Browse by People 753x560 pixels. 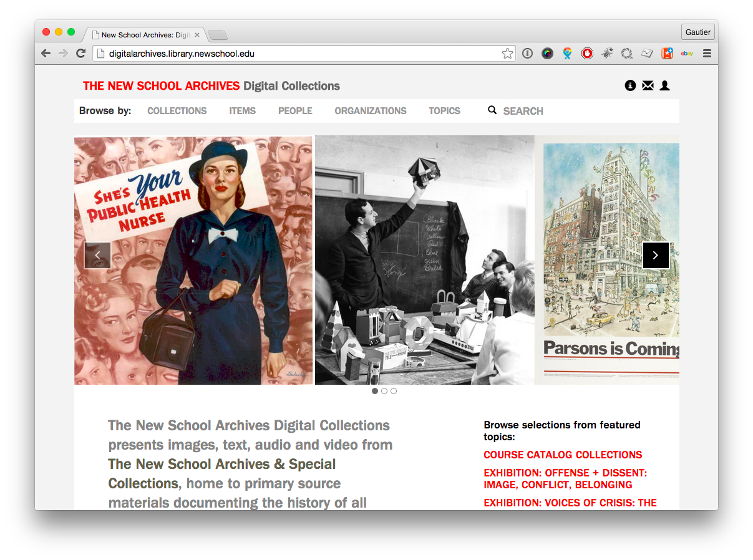295,111
